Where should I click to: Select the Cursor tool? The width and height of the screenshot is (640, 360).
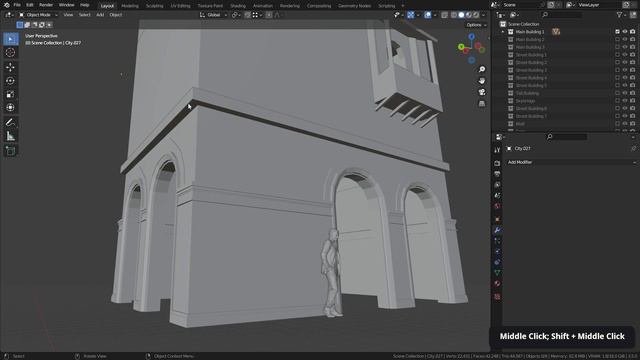(11, 52)
